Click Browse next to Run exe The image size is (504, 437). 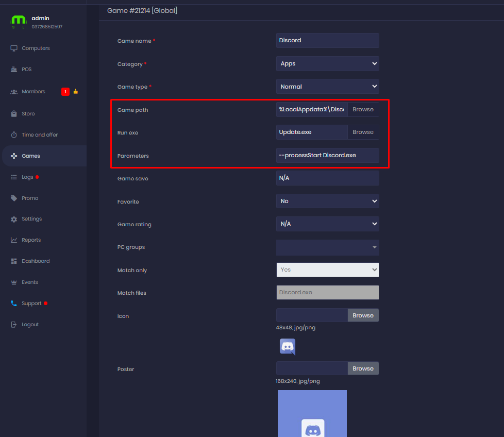(363, 132)
